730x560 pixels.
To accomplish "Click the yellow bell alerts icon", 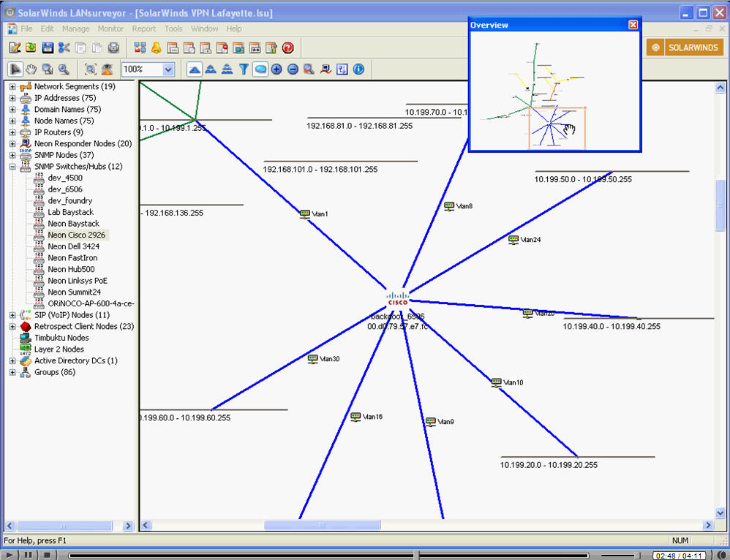I will tap(156, 48).
